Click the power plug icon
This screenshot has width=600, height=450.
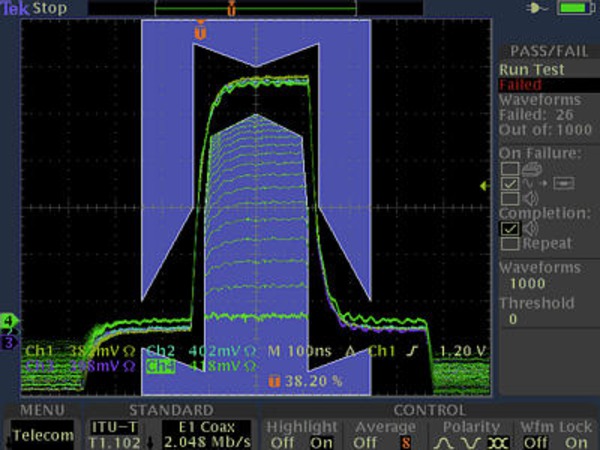pos(540,8)
